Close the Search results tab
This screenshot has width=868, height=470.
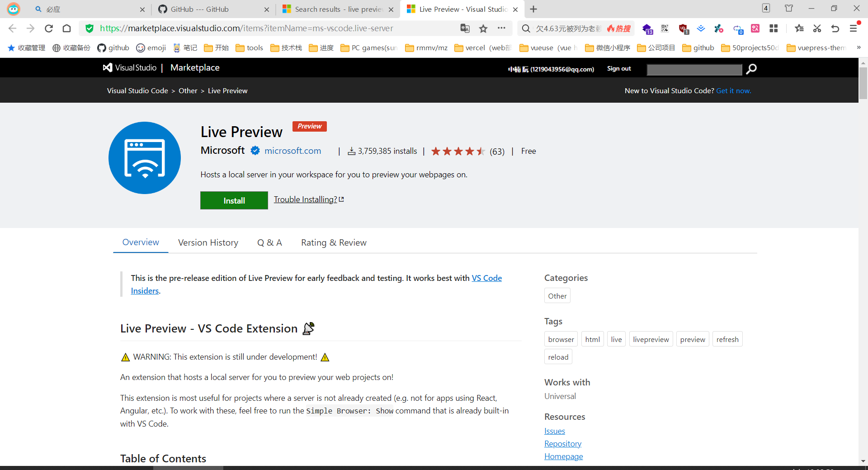tap(391, 9)
